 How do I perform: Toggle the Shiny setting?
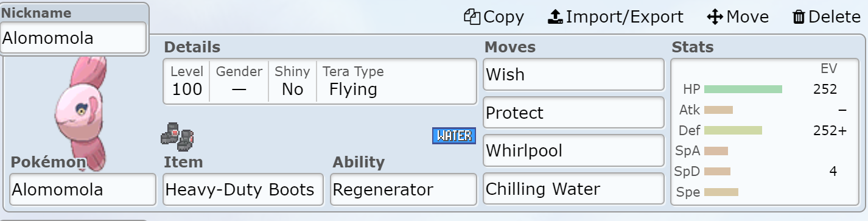[x=292, y=81]
